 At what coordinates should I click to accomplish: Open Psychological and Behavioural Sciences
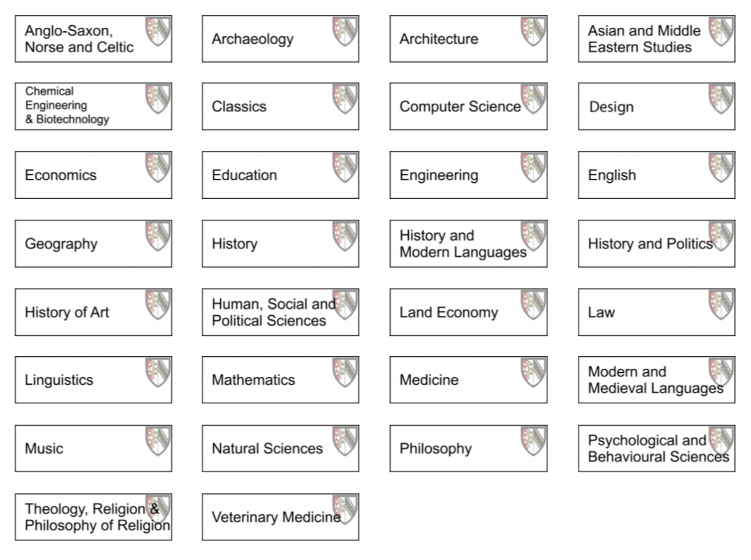(x=656, y=449)
